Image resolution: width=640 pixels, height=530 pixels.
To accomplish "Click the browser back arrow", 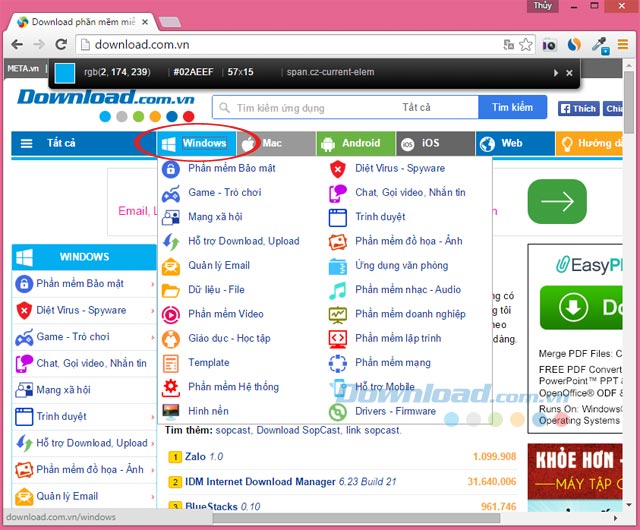I will (x=17, y=44).
